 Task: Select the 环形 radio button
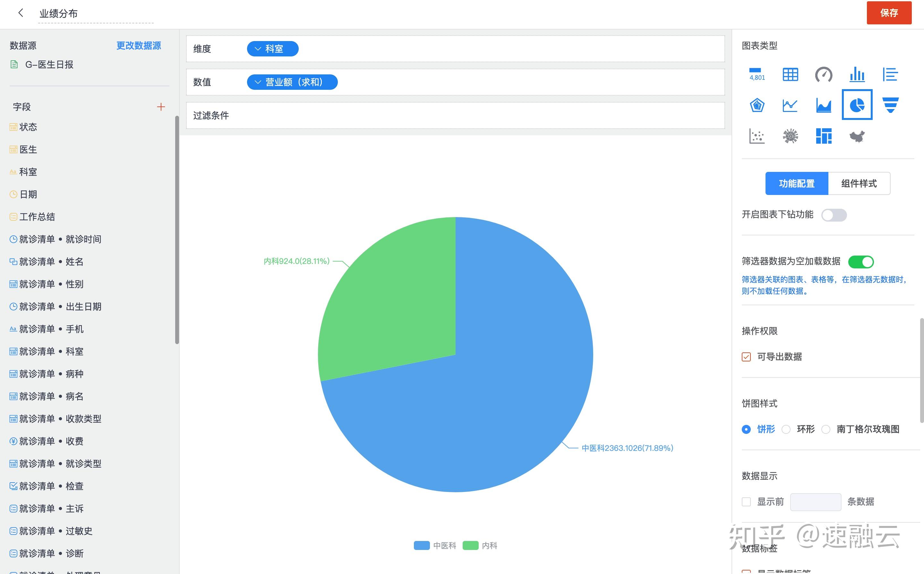(786, 429)
